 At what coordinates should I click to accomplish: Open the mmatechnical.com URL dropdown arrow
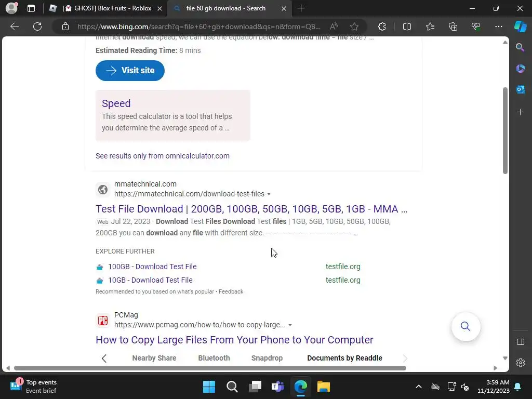tap(269, 194)
